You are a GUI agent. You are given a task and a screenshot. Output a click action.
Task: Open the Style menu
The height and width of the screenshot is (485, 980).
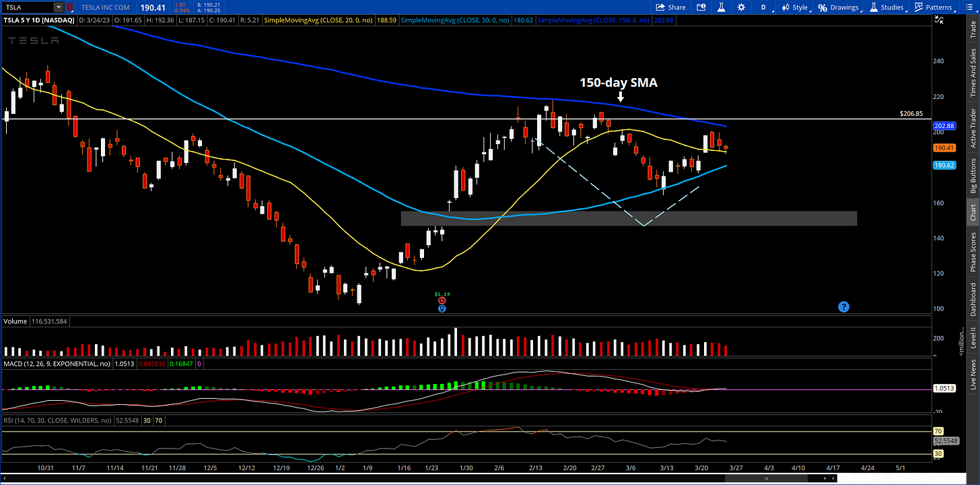(795, 7)
